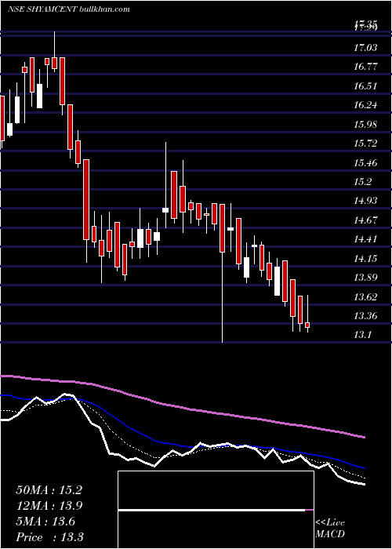This screenshot has width=392, height=549.
Task: Click the 15.2 price axis label
Action: pyautogui.click(x=362, y=182)
